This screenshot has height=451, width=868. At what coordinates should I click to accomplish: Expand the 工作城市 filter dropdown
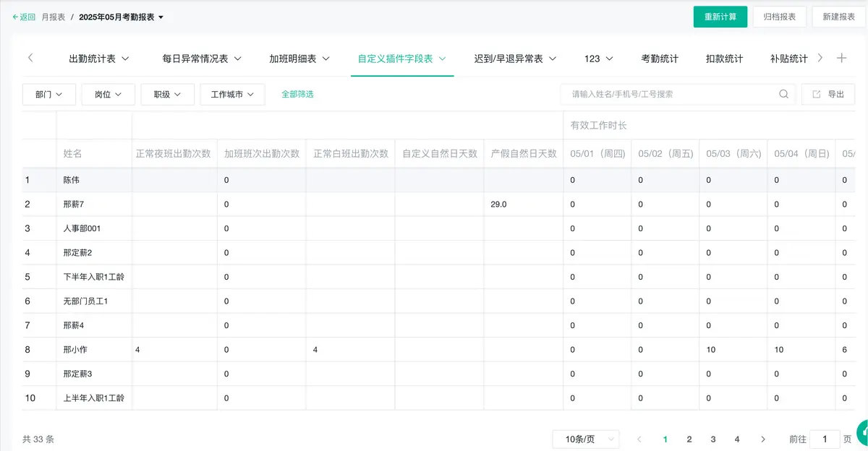coord(232,94)
